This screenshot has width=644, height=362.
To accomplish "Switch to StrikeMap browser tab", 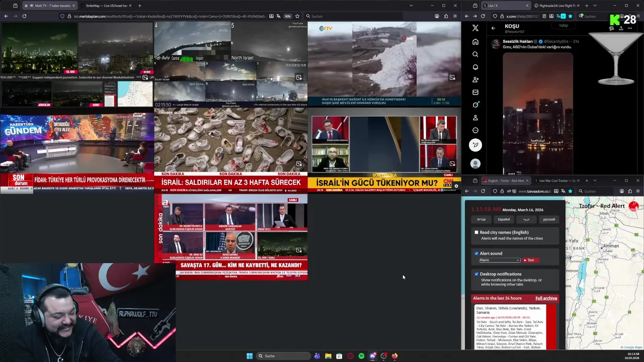I will [x=106, y=6].
